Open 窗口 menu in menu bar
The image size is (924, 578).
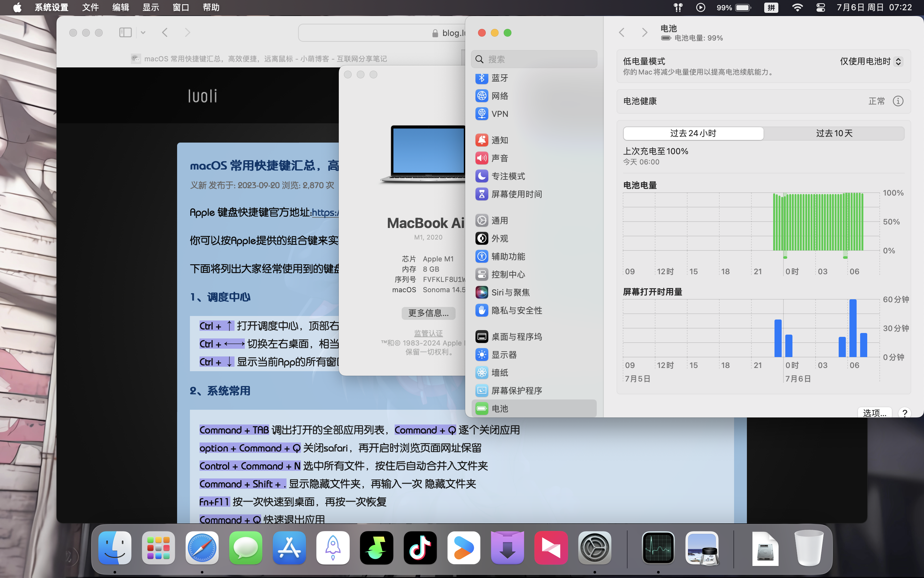[181, 8]
